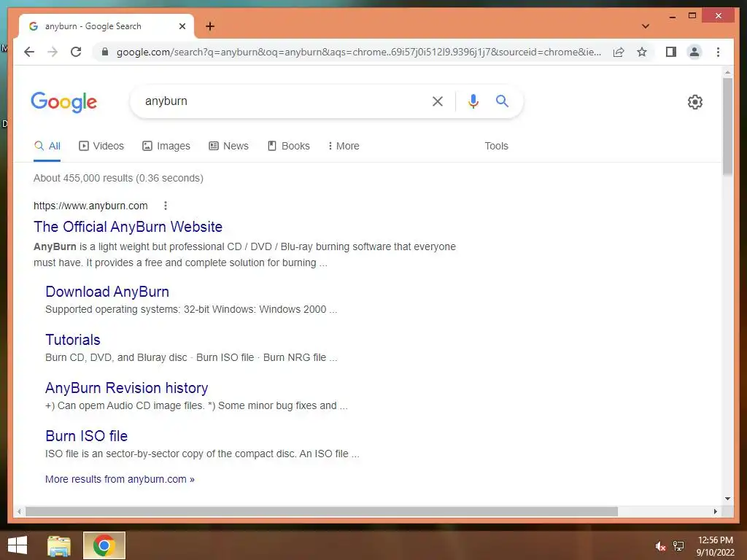Click the vertical scrollbar thumb
Screen dimensions: 747x560
727,126
